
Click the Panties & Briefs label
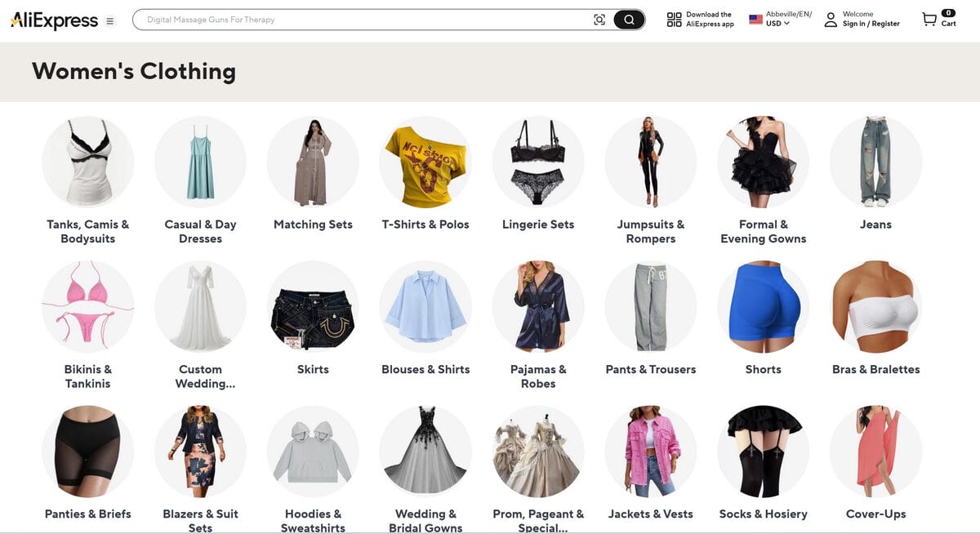pyautogui.click(x=88, y=514)
